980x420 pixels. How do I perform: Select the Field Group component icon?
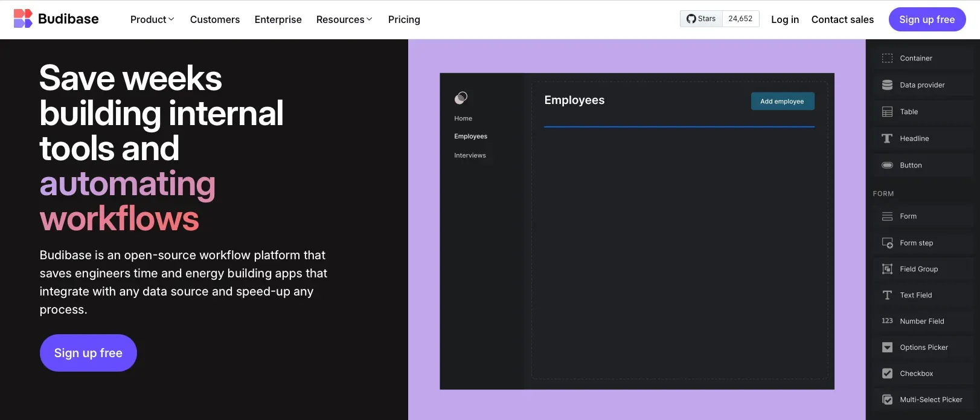(x=887, y=269)
